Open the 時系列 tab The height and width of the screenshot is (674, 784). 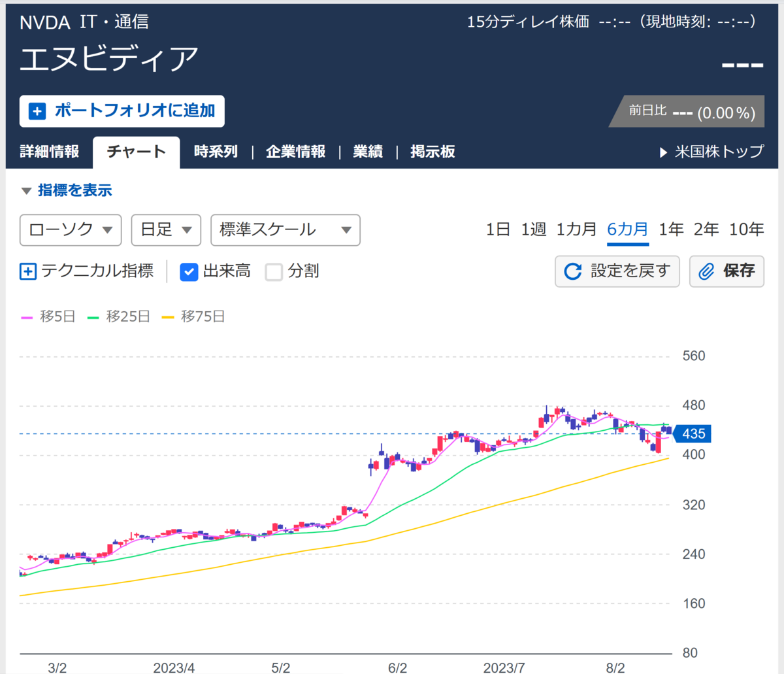click(216, 152)
